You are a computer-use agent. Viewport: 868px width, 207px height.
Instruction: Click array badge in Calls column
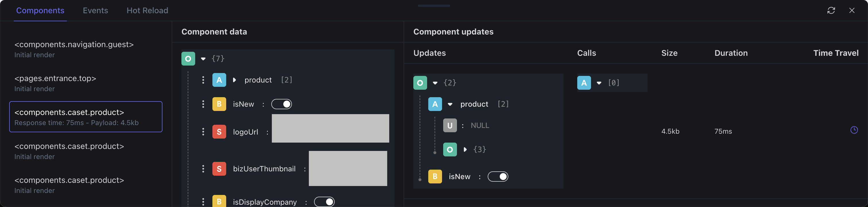tap(584, 83)
